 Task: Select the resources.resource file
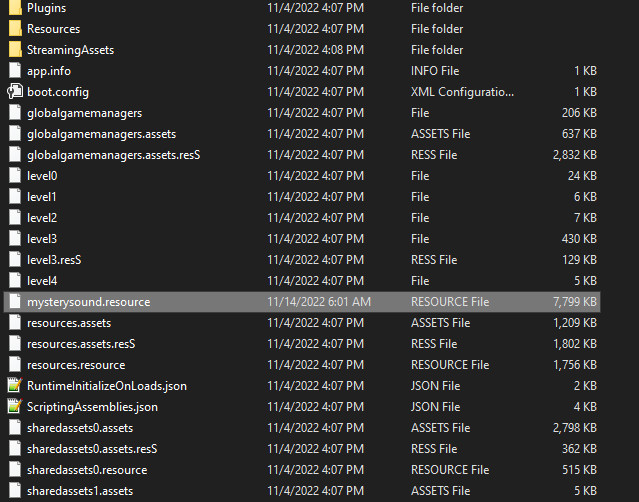(76, 365)
